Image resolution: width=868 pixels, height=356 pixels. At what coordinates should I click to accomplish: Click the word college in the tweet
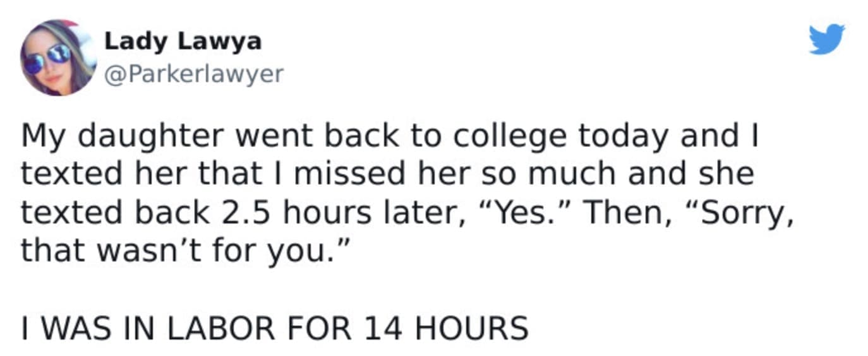(x=485, y=136)
